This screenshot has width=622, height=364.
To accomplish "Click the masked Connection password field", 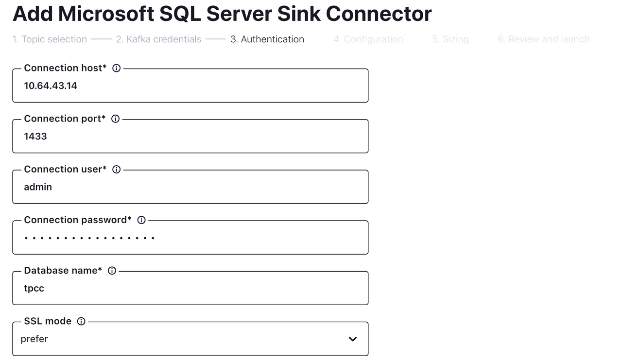I will pos(190,238).
